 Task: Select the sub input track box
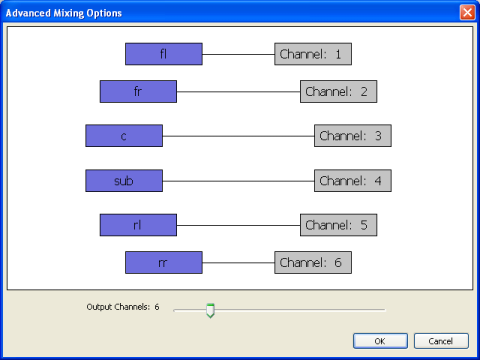pos(124,181)
